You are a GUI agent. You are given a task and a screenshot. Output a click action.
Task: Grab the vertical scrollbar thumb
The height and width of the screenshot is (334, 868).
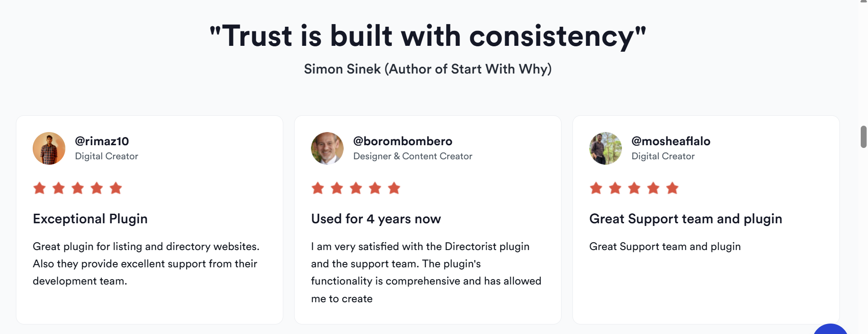[x=863, y=137]
